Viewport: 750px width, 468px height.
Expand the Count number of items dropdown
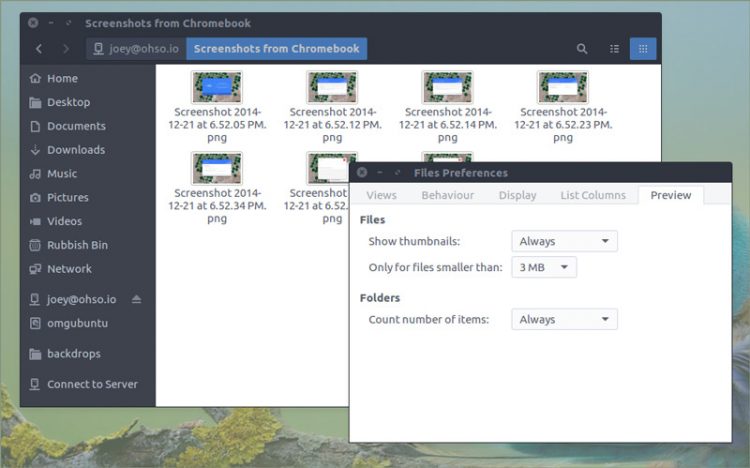[x=564, y=320]
